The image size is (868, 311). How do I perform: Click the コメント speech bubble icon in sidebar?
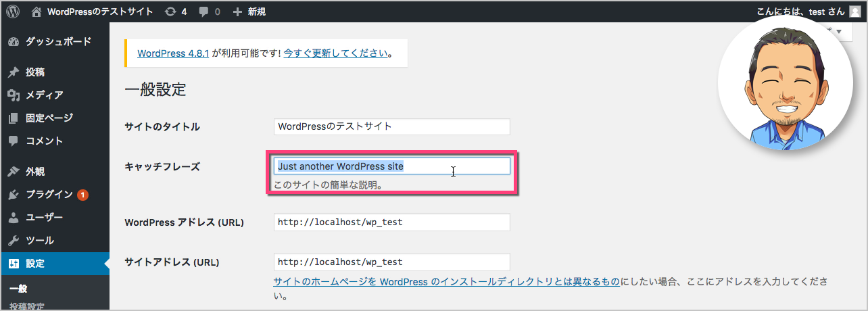click(x=14, y=141)
